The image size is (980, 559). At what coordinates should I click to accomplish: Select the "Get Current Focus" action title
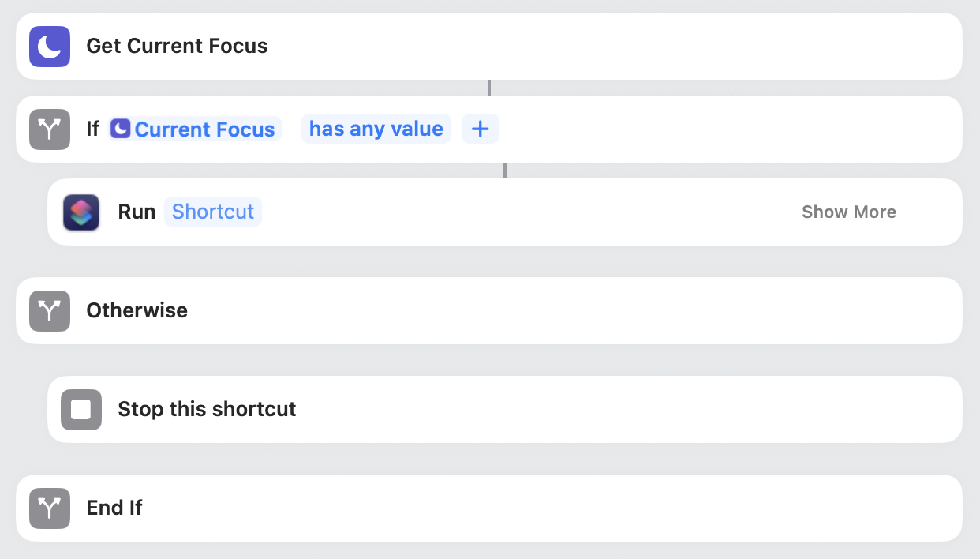click(x=177, y=46)
